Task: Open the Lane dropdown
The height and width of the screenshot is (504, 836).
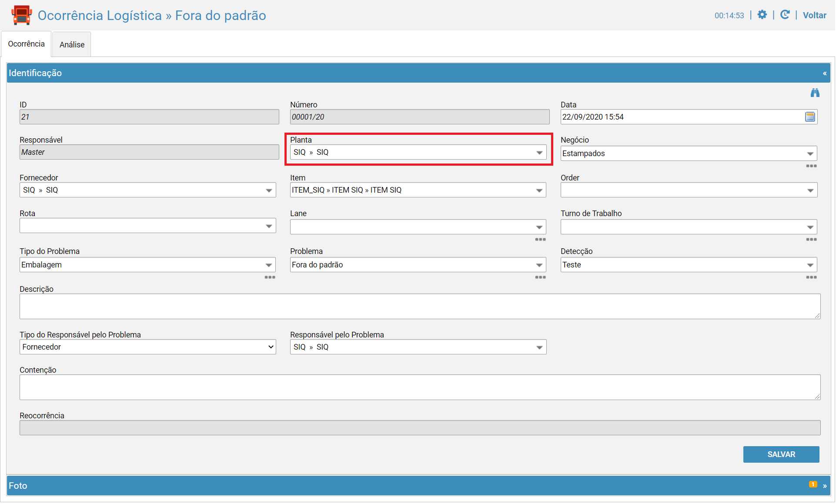Action: [418, 227]
